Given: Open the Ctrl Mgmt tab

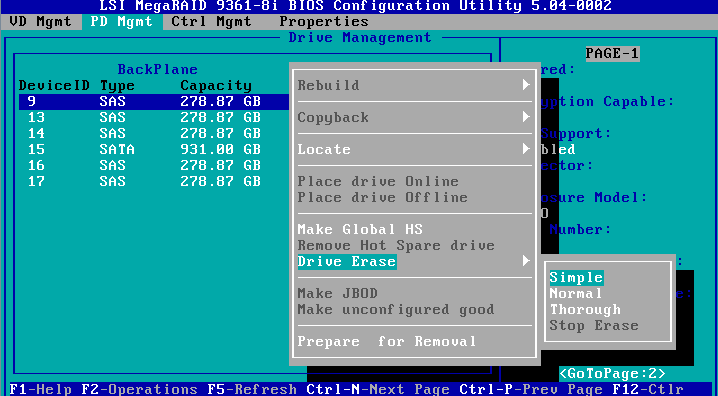Looking at the screenshot, I should coord(211,22).
